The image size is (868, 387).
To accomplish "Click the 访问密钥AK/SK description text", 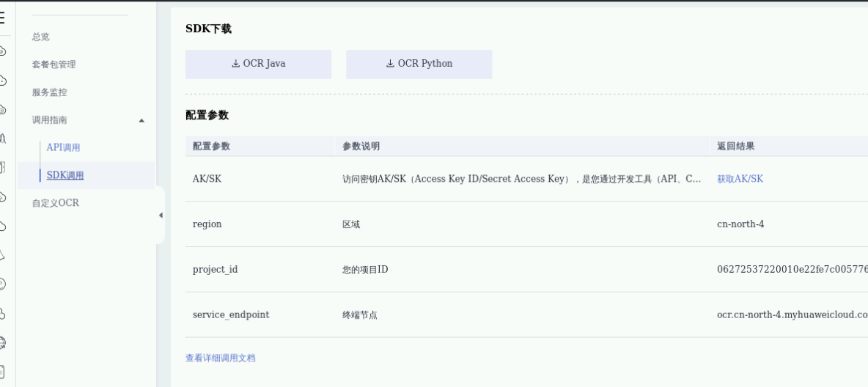I will (522, 179).
